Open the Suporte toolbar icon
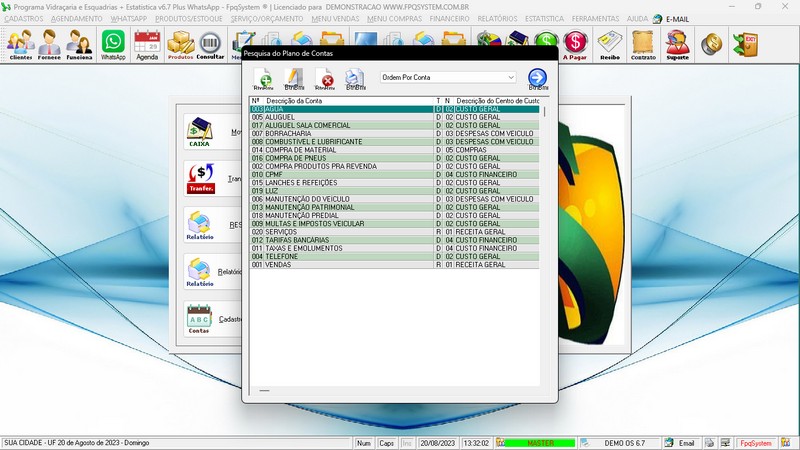Image resolution: width=800 pixels, height=450 pixels. click(677, 44)
